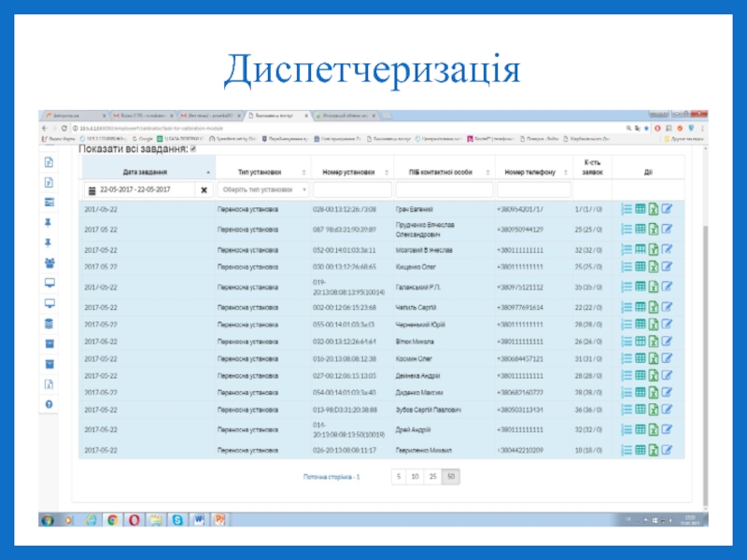The width and height of the screenshot is (747, 560).
Task: Open Skype from the Windows taskbar
Action: click(178, 520)
